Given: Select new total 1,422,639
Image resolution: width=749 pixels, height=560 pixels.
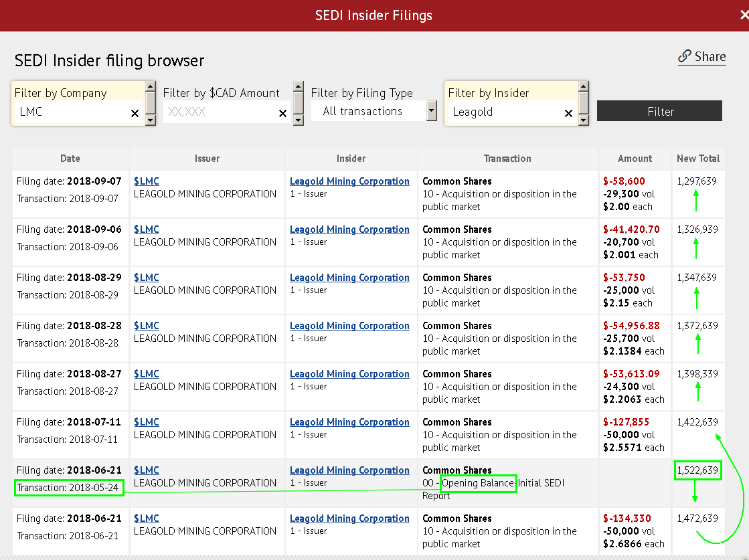Looking at the screenshot, I should coord(697,422).
